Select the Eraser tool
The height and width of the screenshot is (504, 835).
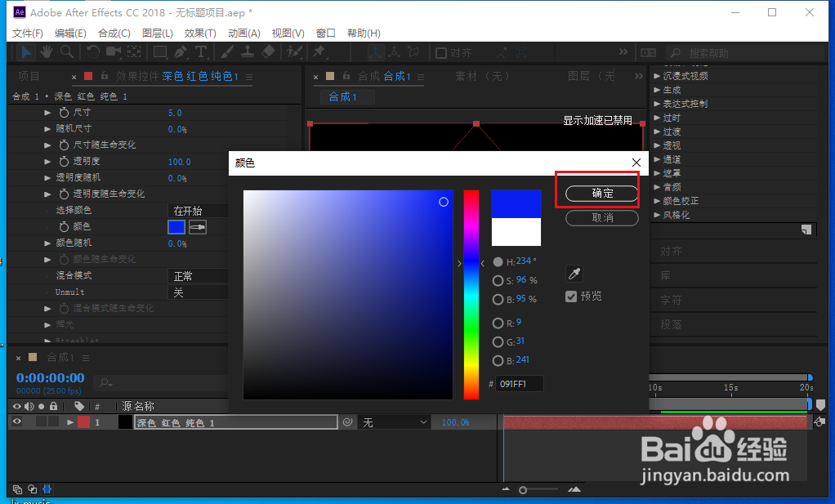[x=268, y=52]
